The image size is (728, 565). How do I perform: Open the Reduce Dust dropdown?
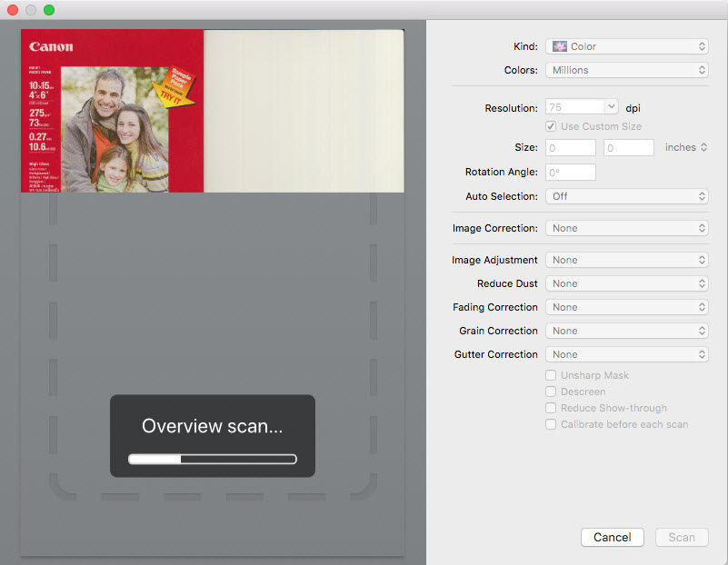pos(627,283)
